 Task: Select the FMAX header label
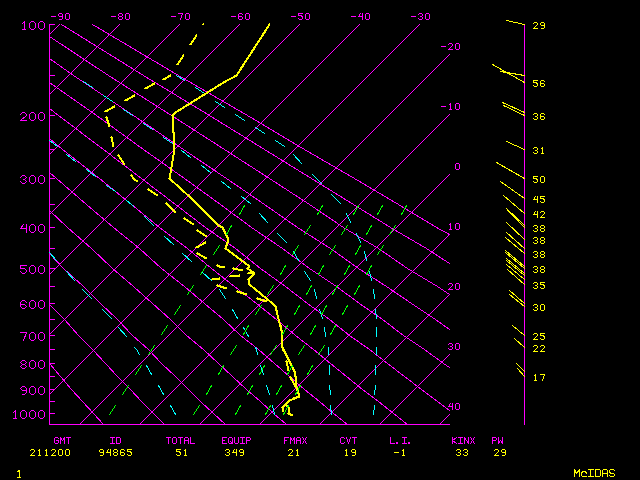tap(295, 440)
